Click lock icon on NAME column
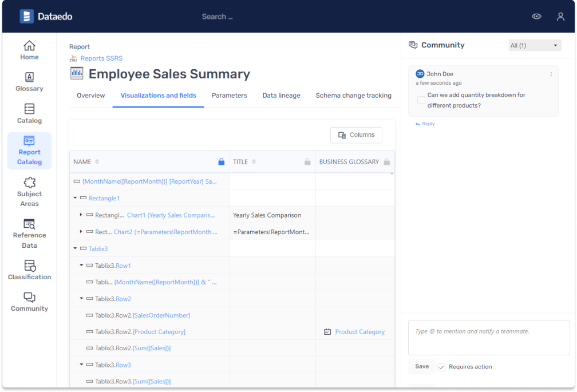This screenshot has width=577, height=392. (222, 162)
